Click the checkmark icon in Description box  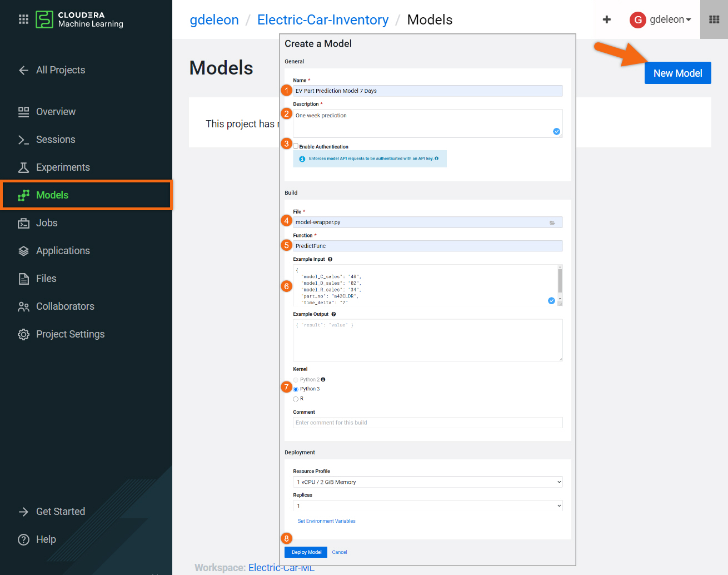[x=556, y=131]
